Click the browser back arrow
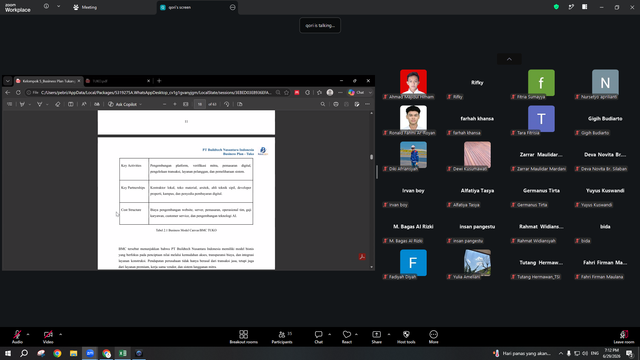The image size is (640, 360). coord(8,93)
